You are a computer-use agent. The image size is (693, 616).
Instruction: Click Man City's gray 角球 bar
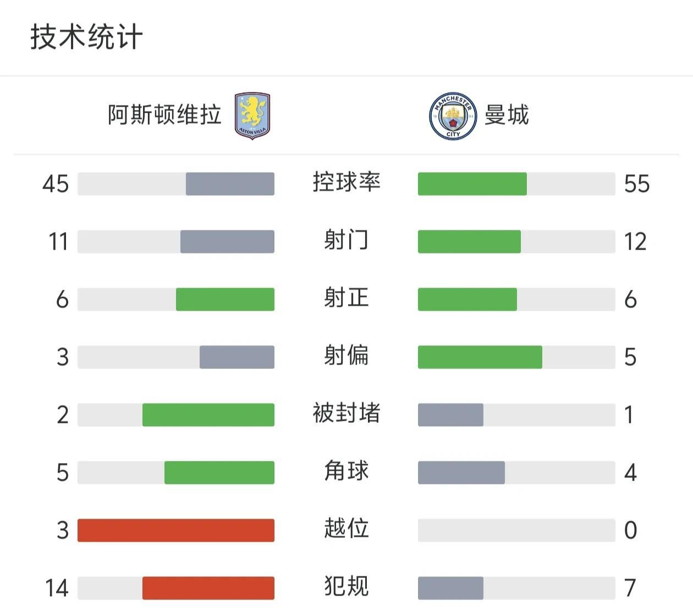coord(461,472)
